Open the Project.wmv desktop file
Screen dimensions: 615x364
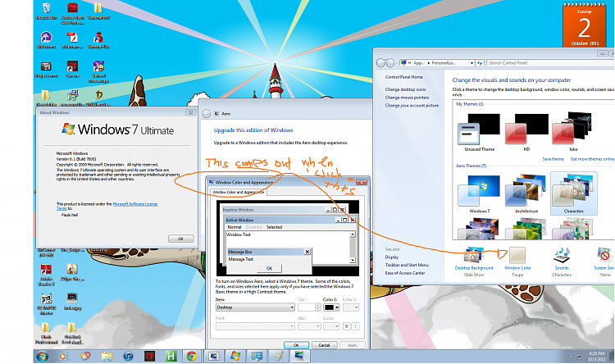46,69
